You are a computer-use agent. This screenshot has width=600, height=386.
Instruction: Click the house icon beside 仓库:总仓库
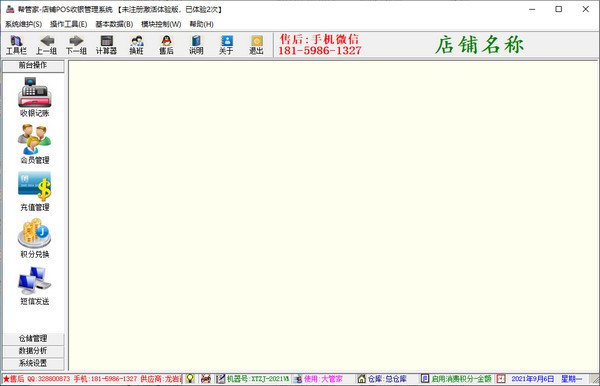(x=361, y=379)
